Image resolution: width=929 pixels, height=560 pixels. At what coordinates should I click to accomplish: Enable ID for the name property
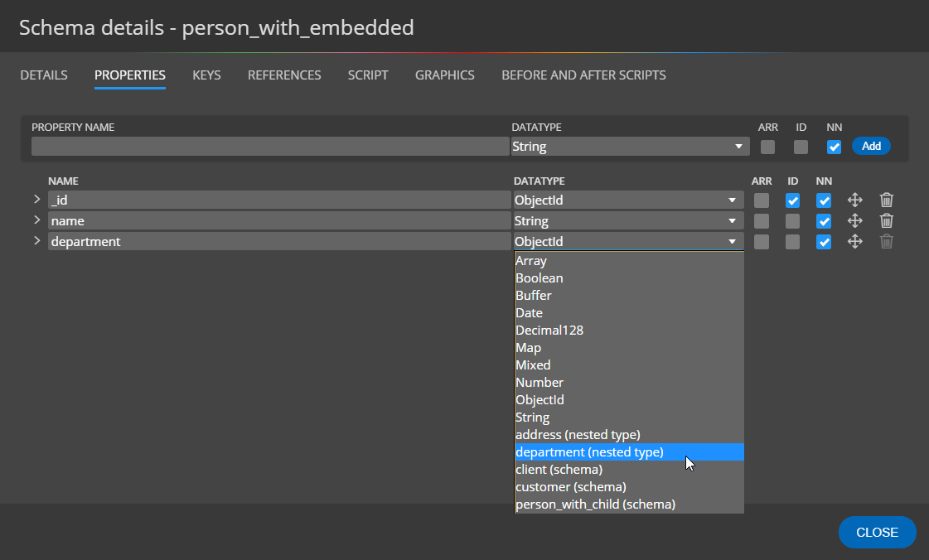(792, 221)
